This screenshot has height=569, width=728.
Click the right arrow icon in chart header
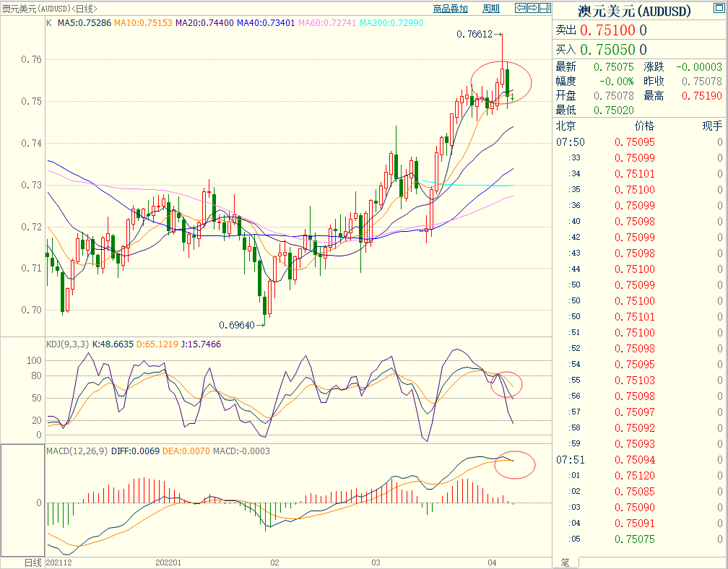(532, 9)
